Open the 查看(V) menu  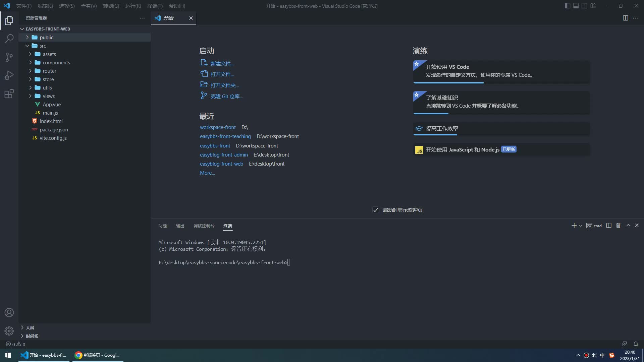click(x=89, y=6)
